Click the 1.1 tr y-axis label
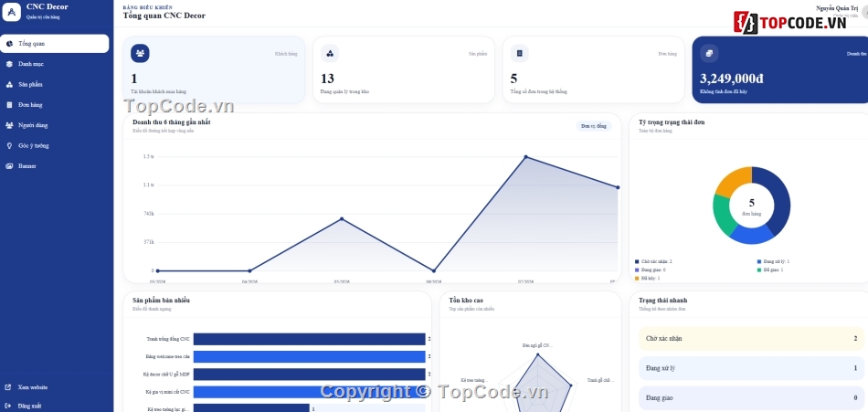Screen dimensions: 868x412 click(x=148, y=185)
